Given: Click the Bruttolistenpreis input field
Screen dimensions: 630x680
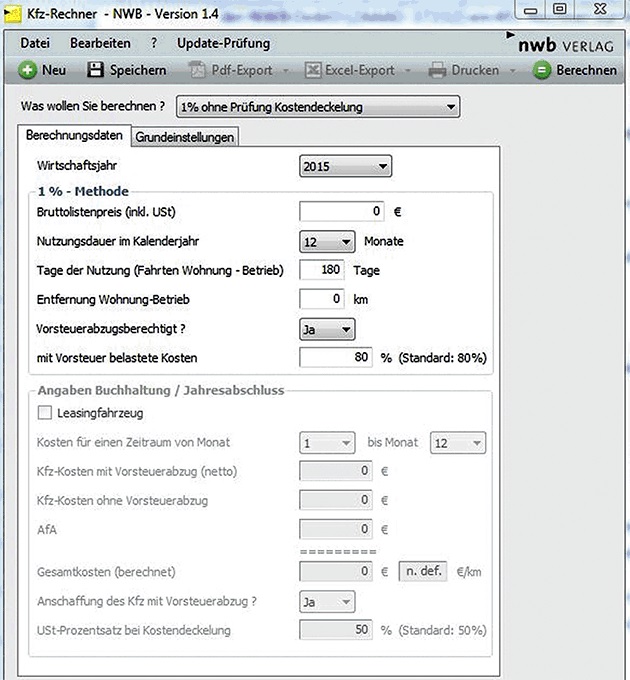Looking at the screenshot, I should click(343, 212).
